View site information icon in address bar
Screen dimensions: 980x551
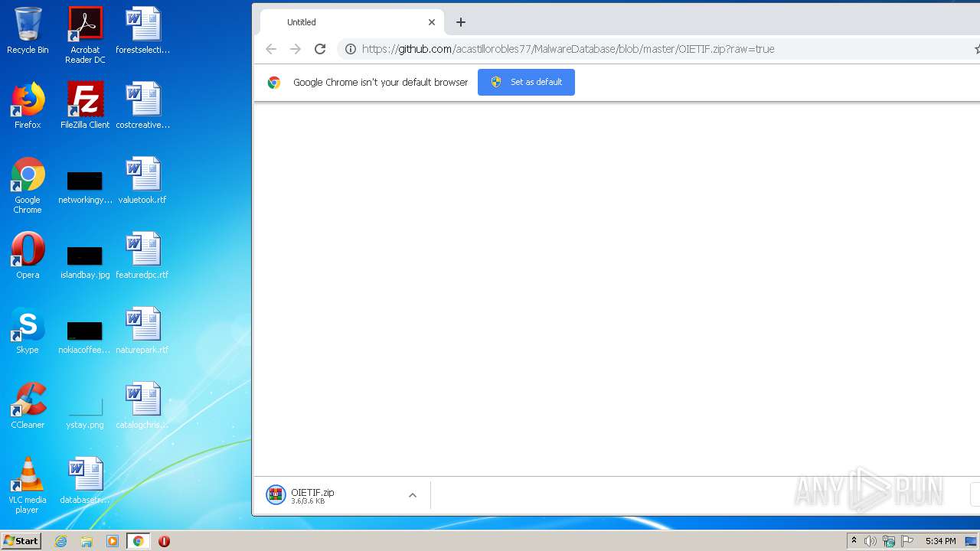click(350, 49)
